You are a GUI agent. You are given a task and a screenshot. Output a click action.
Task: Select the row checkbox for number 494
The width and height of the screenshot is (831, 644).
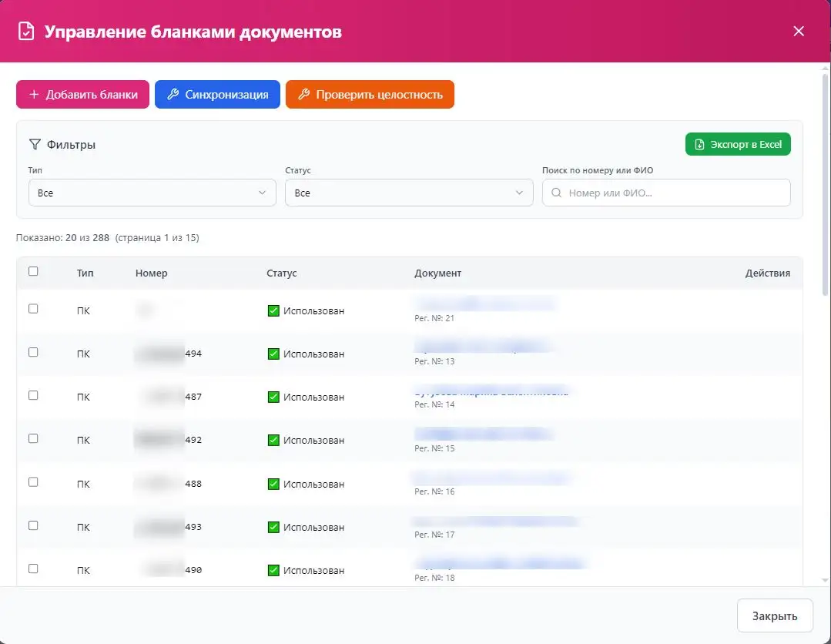[33, 352]
